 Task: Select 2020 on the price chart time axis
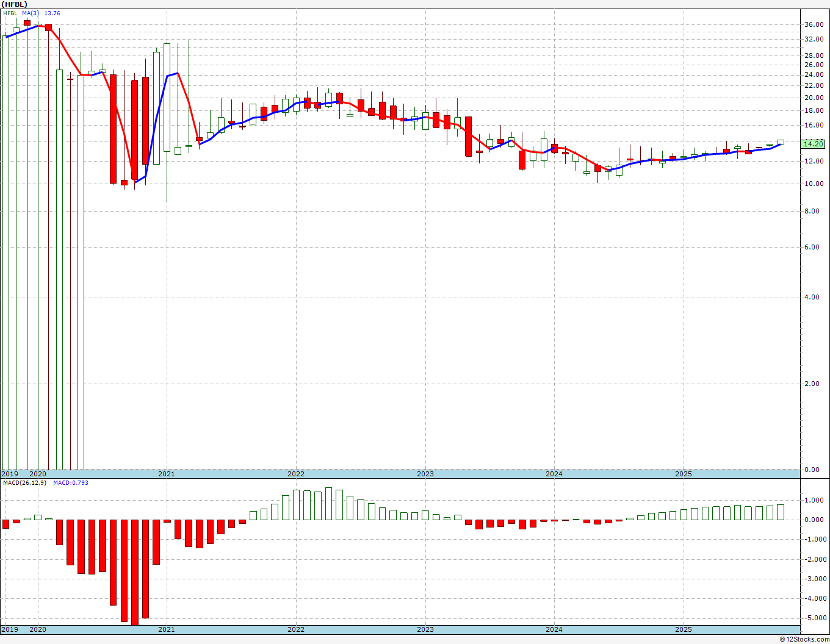38,474
